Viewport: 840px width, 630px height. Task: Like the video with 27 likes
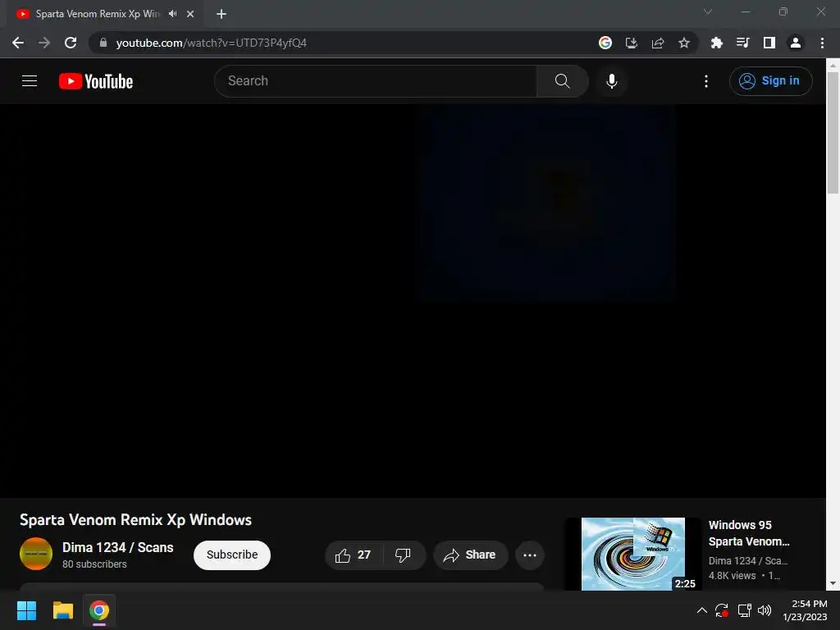pos(354,555)
